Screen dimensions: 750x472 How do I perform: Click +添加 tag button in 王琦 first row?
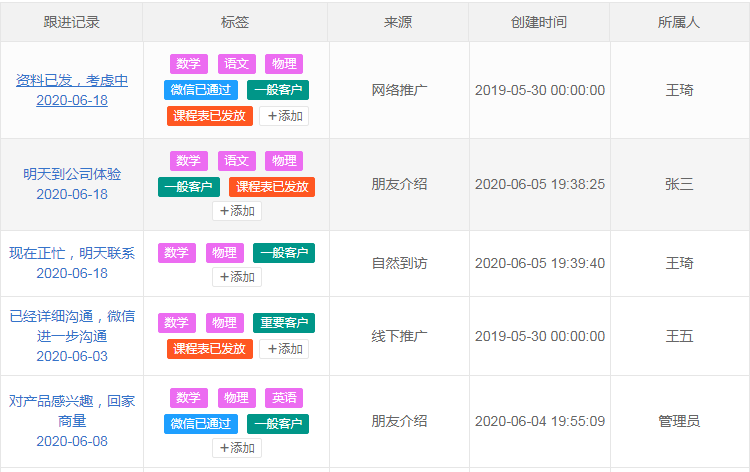click(284, 116)
